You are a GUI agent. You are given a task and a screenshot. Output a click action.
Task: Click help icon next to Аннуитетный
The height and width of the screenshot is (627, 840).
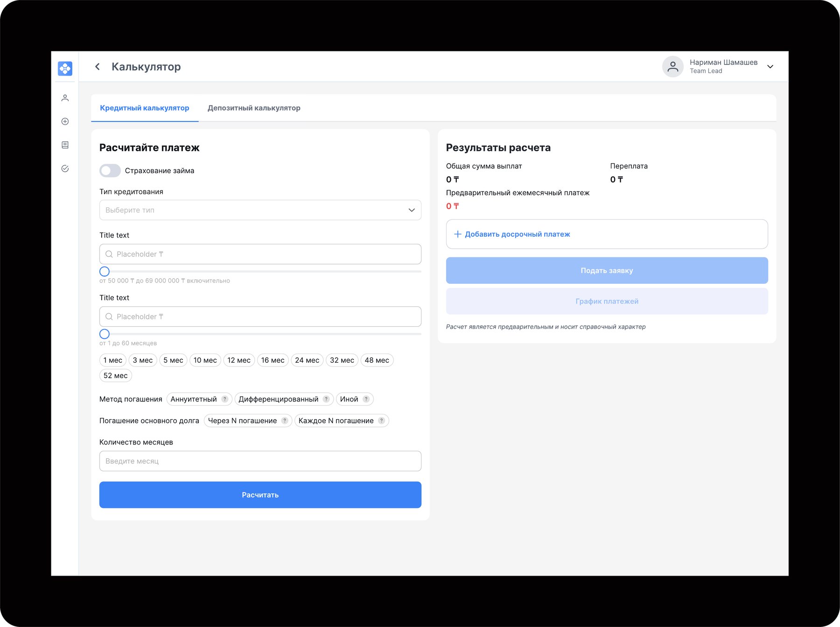click(224, 399)
